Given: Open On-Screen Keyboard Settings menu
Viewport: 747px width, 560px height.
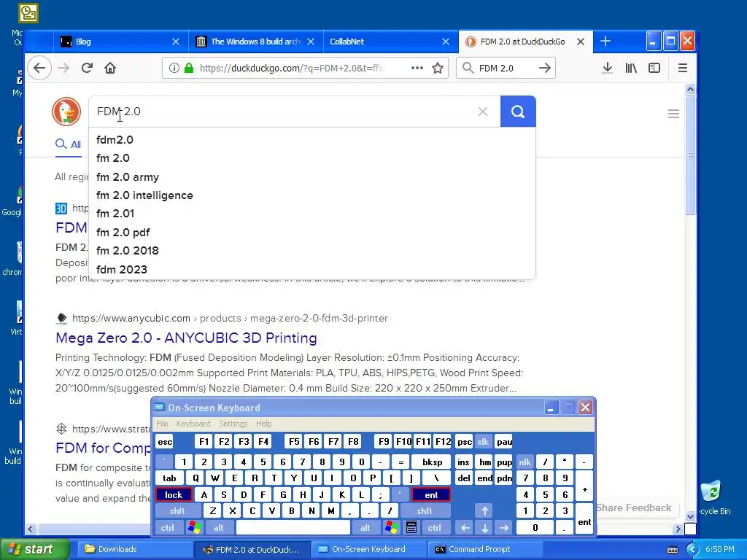Looking at the screenshot, I should tap(233, 424).
